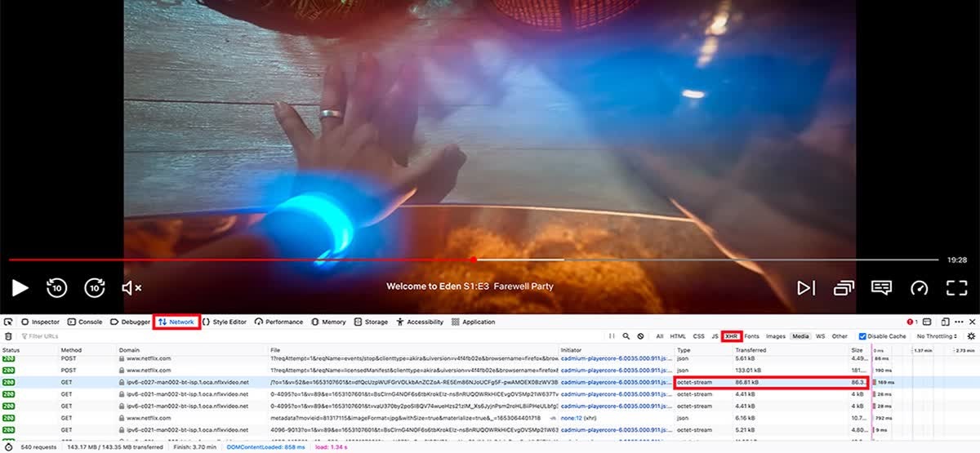Click the Next Episode icon
980x453 pixels.
click(806, 287)
